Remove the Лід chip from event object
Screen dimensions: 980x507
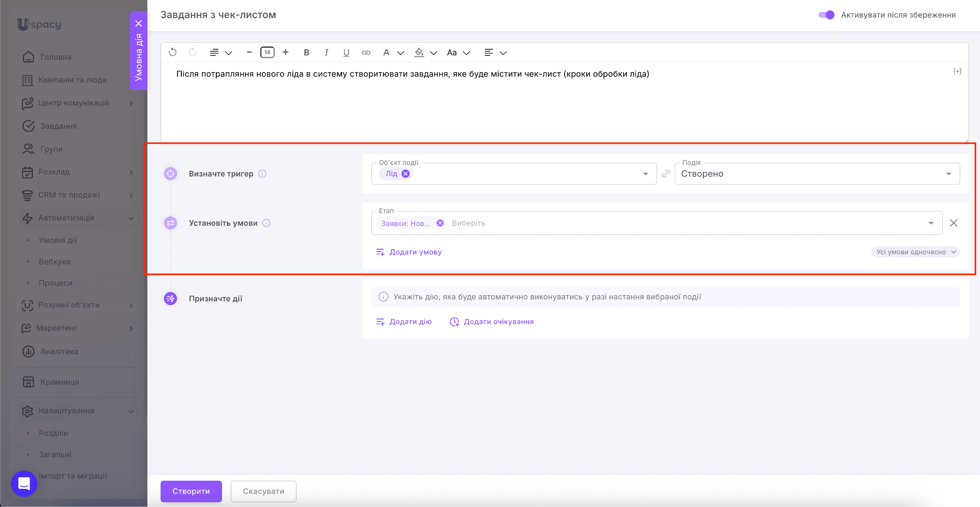[x=406, y=174]
